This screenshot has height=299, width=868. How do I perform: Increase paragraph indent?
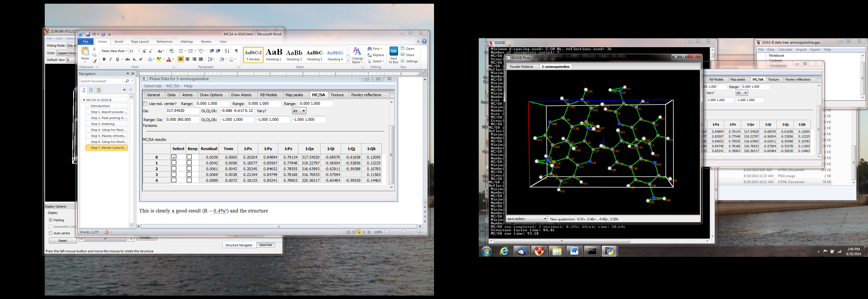coord(218,51)
